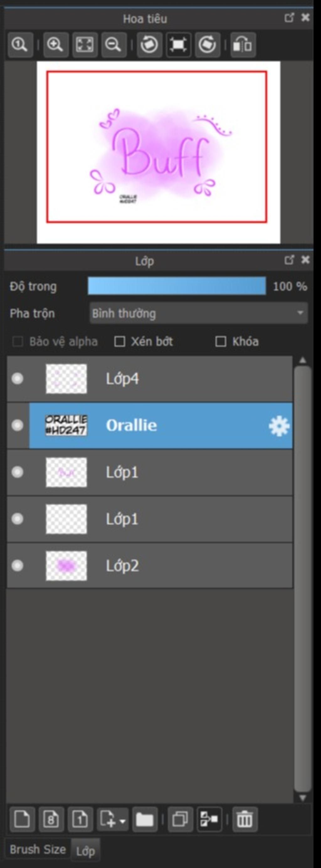This screenshot has width=321, height=868.
Task: Delete the selected layer with trash icon
Action: (x=245, y=819)
